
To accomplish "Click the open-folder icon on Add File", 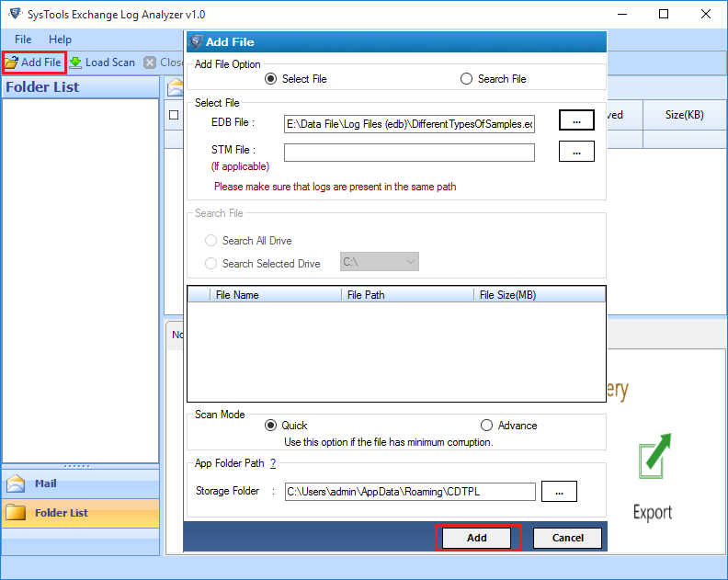I will [11, 63].
